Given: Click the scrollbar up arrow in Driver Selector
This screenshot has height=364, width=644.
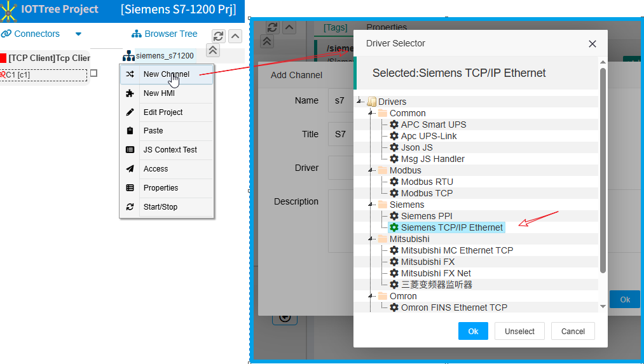Looking at the screenshot, I should click(603, 62).
